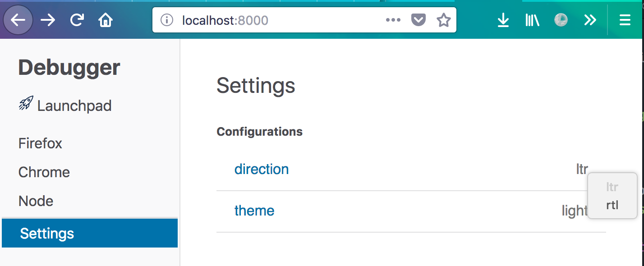This screenshot has width=644, height=266.
Task: Open the Firefox hamburger menu
Action: (625, 20)
